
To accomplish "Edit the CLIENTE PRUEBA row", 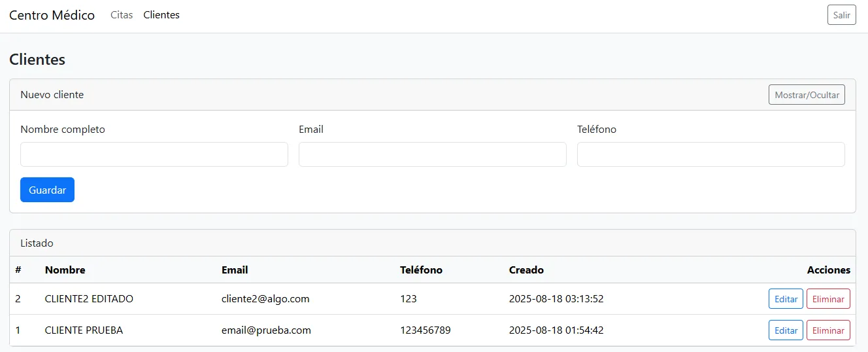I will tap(786, 330).
